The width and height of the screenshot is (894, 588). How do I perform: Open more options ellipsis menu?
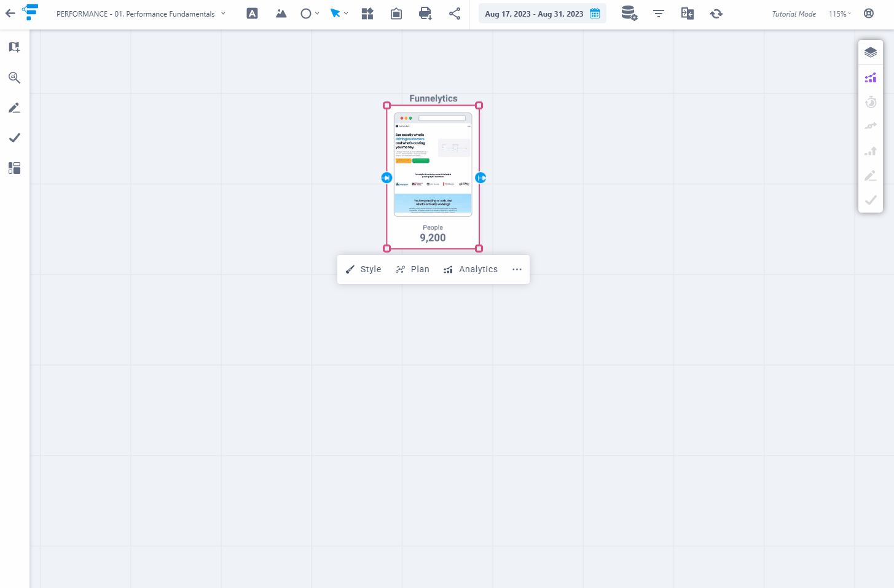(517, 269)
